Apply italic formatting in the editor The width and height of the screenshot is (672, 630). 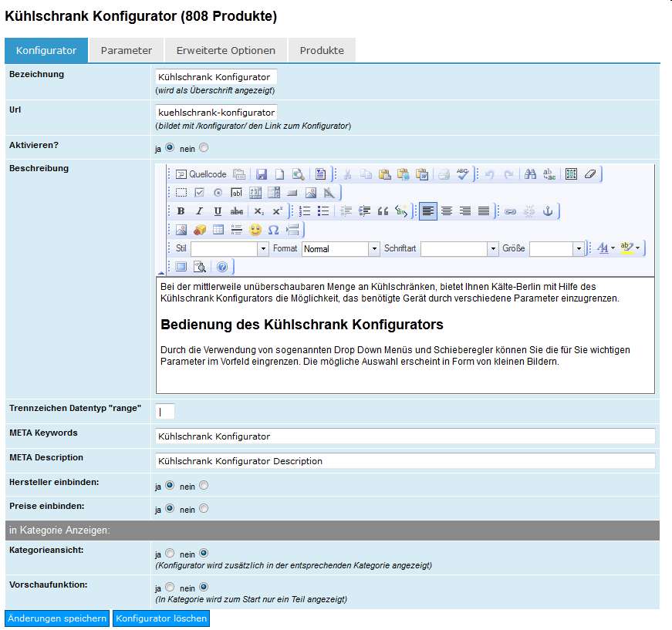[x=199, y=211]
